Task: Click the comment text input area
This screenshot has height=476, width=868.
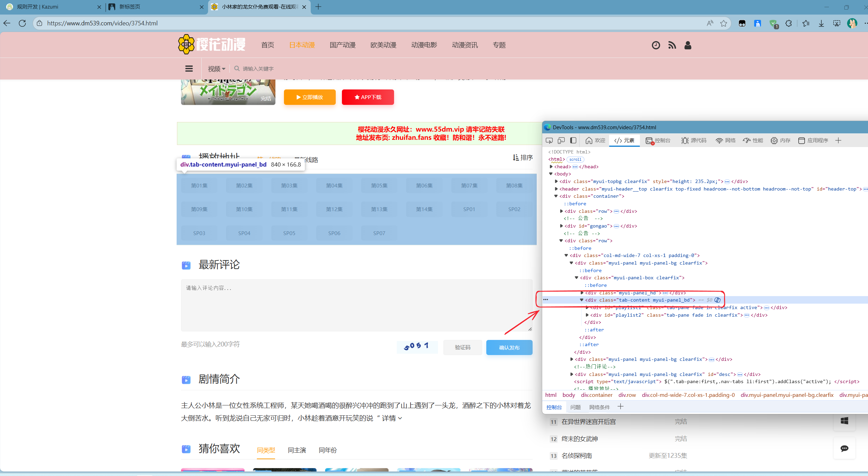Action: [356, 305]
